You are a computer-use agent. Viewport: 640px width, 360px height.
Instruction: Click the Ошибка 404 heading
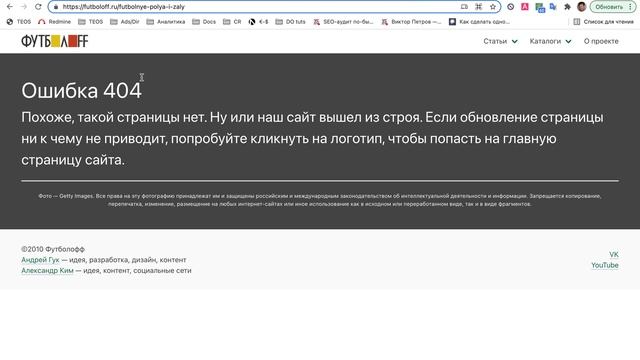click(x=81, y=91)
